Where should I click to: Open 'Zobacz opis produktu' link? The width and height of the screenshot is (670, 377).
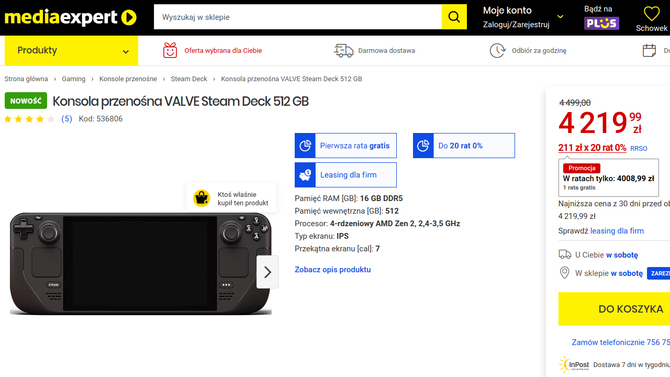click(x=332, y=270)
